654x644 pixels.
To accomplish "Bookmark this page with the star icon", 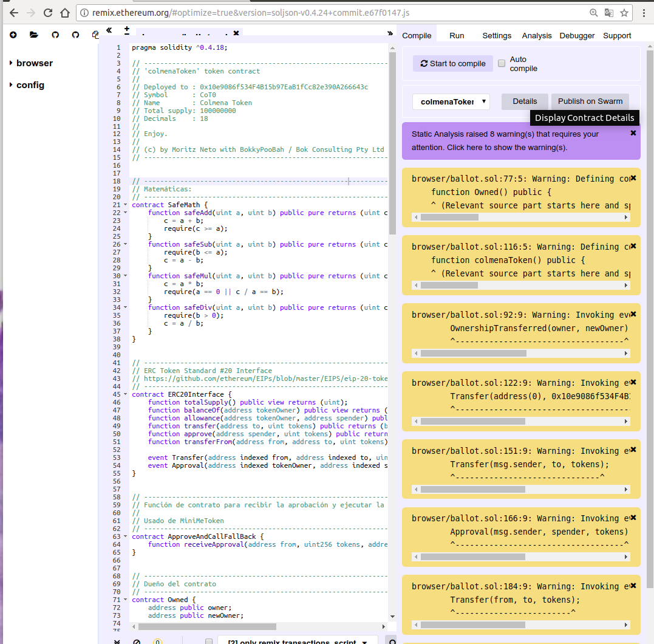I will point(624,13).
